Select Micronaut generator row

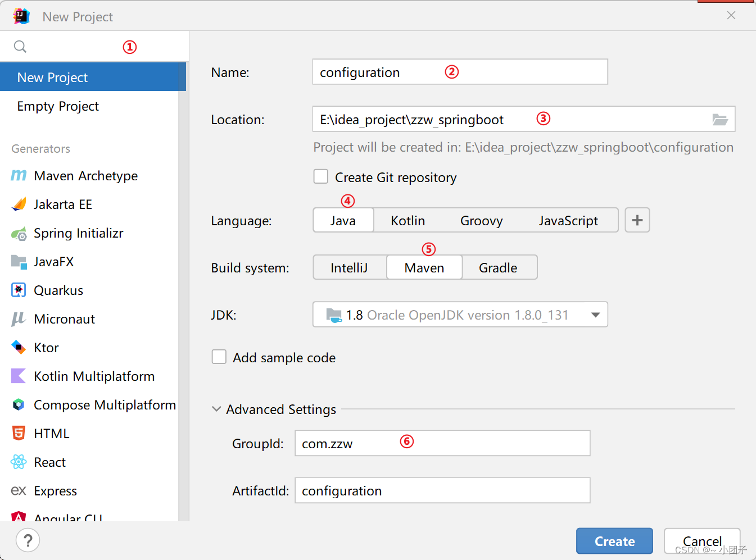[89, 319]
